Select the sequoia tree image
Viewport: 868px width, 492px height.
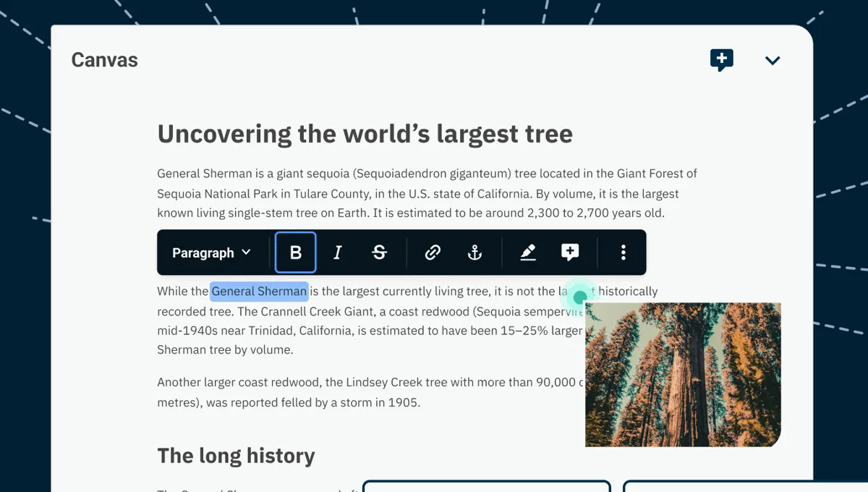tap(682, 374)
